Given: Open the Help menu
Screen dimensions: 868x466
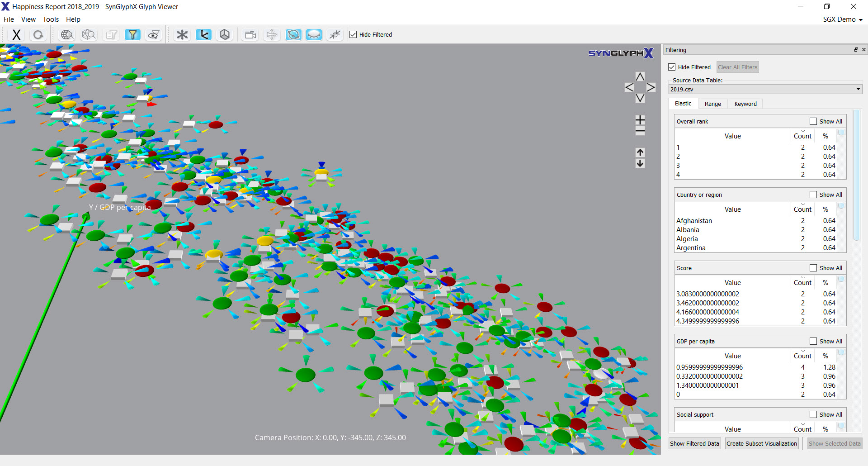Looking at the screenshot, I should tap(73, 19).
